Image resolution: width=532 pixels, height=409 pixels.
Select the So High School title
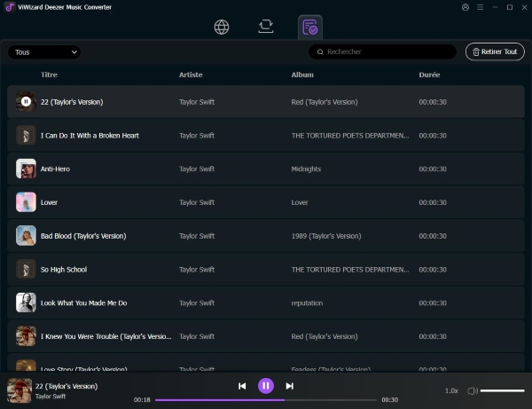point(64,270)
